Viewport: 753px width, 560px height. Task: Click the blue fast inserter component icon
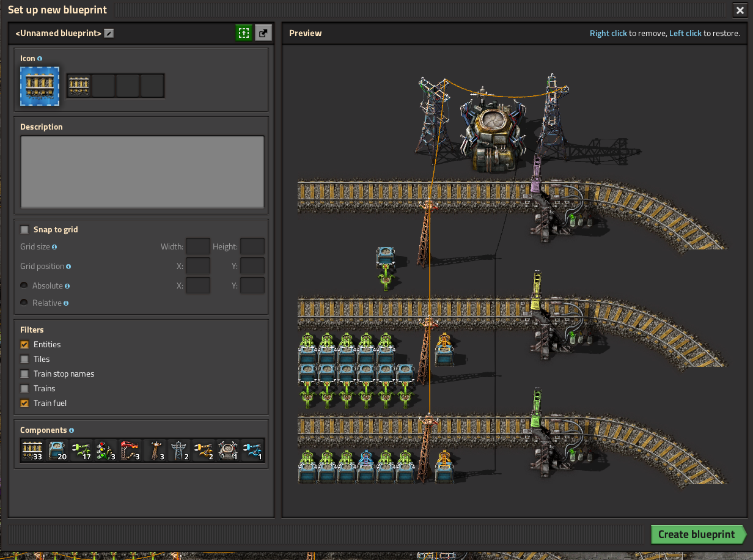[253, 451]
